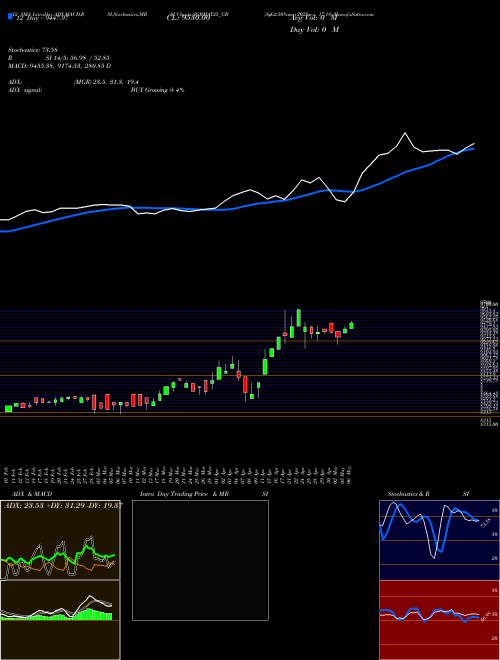The width and height of the screenshot is (500, 660).
Task: Open the MACD histogram mini chart
Action: [x=60, y=620]
